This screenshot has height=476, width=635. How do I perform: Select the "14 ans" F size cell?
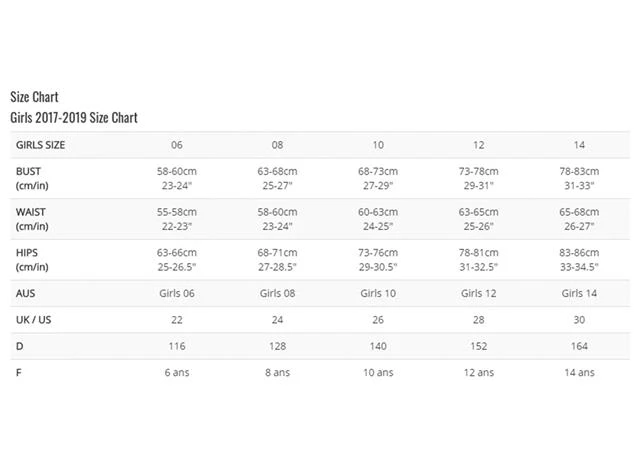pyautogui.click(x=579, y=372)
